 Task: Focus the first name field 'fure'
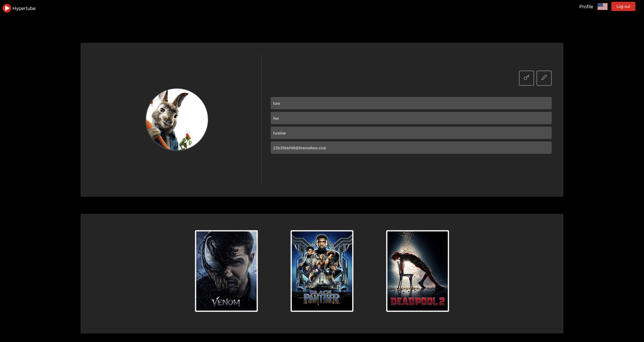[411, 103]
